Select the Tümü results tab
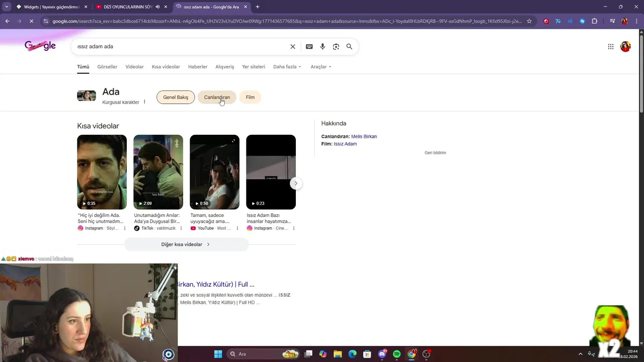The height and width of the screenshot is (362, 644). (x=83, y=67)
